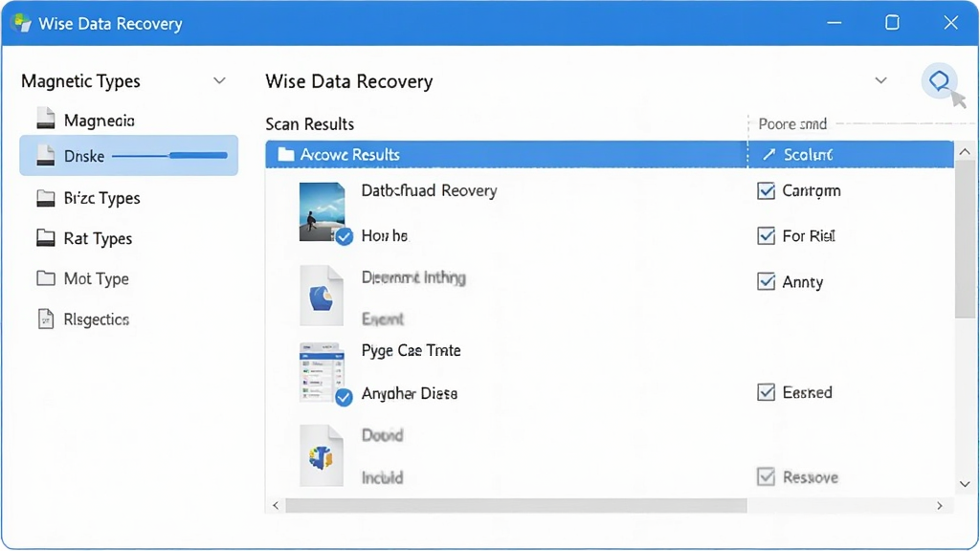980x551 pixels.
Task: Click the Doond puzzle file icon
Action: (322, 455)
